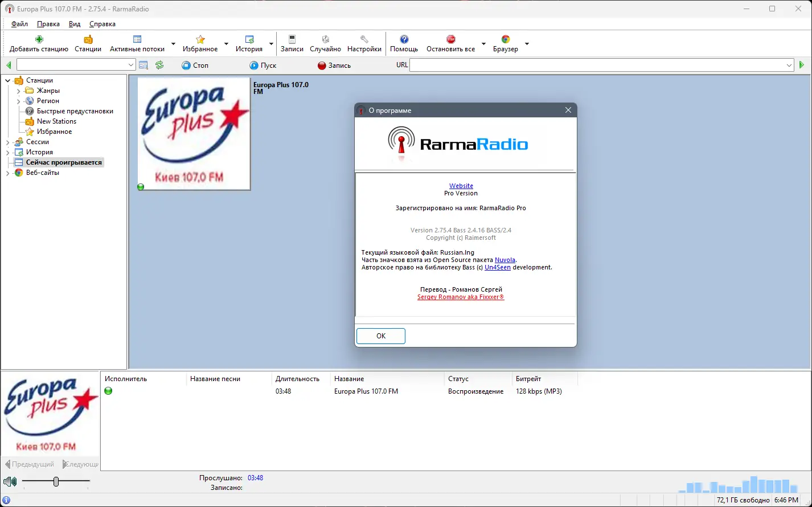Viewport: 812px width, 507px height.
Task: Expand the Регион tree node
Action: (19, 101)
